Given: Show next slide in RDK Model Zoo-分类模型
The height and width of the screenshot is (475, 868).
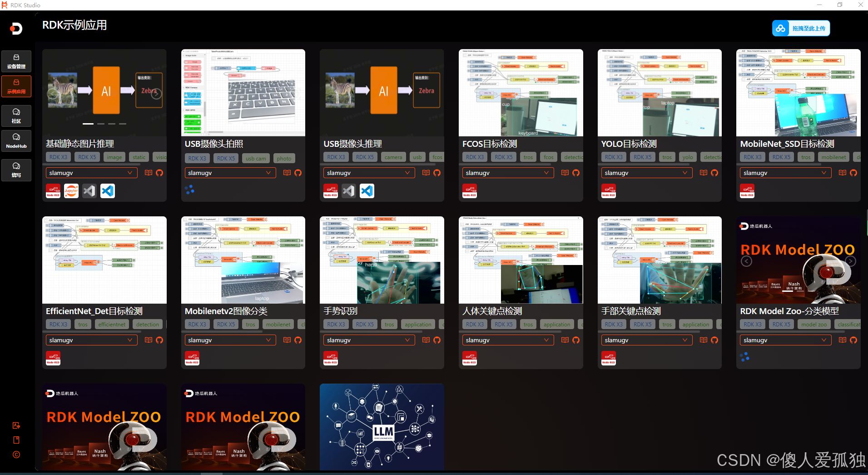Looking at the screenshot, I should (x=850, y=261).
